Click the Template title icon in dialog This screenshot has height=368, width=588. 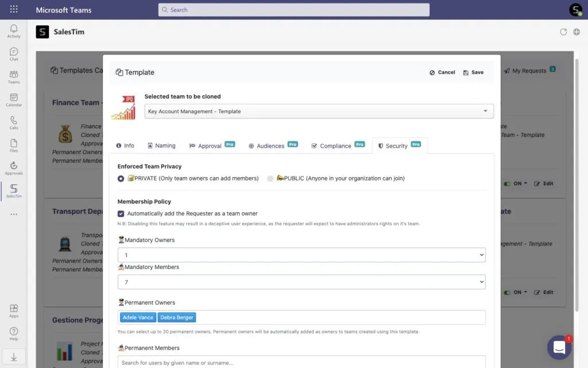click(119, 72)
